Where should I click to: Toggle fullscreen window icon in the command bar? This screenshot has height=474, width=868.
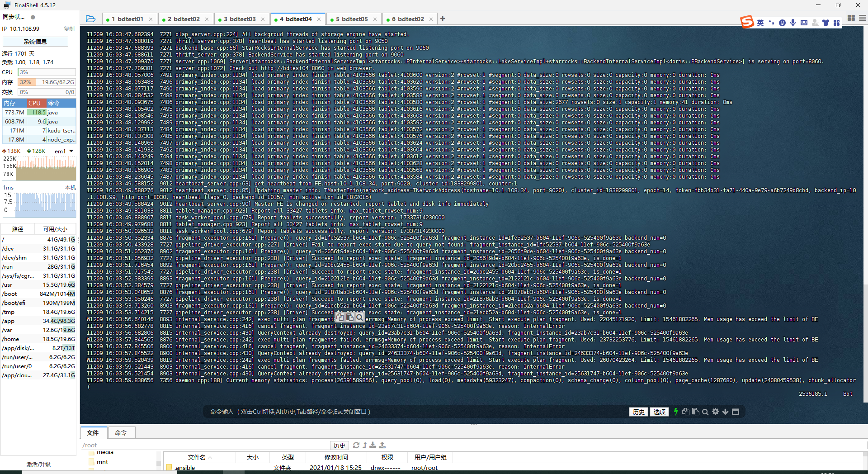pyautogui.click(x=736, y=412)
